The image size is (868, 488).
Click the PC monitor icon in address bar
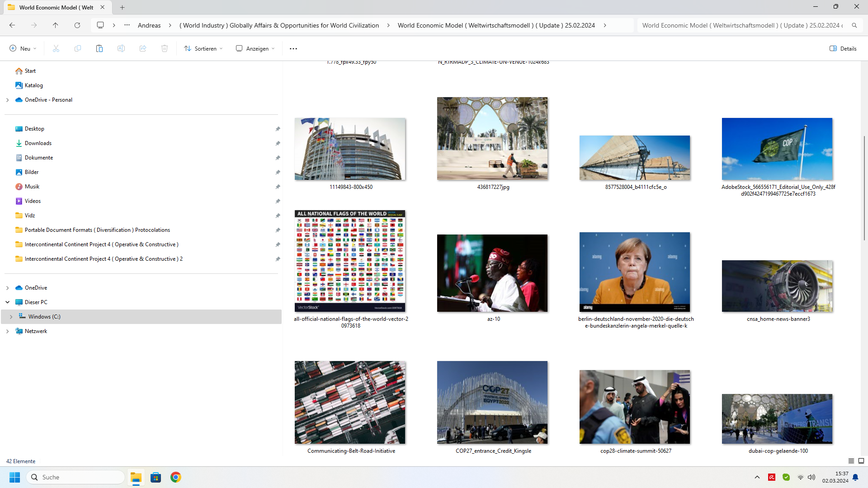100,25
